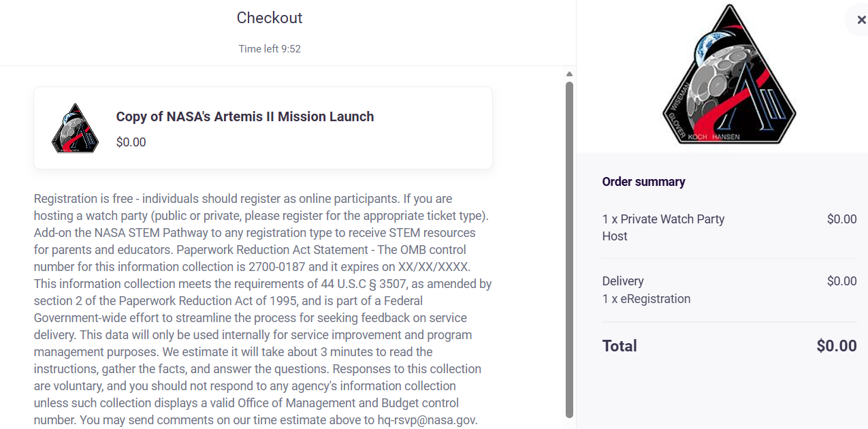Image resolution: width=868 pixels, height=429 pixels.
Task: Click the Delivery $0.00 price
Action: pyautogui.click(x=841, y=281)
